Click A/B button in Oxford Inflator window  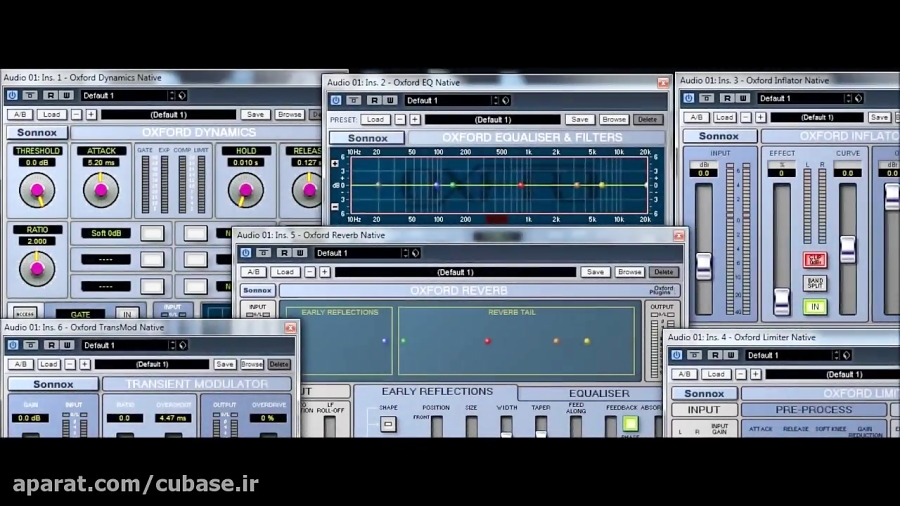[696, 118]
